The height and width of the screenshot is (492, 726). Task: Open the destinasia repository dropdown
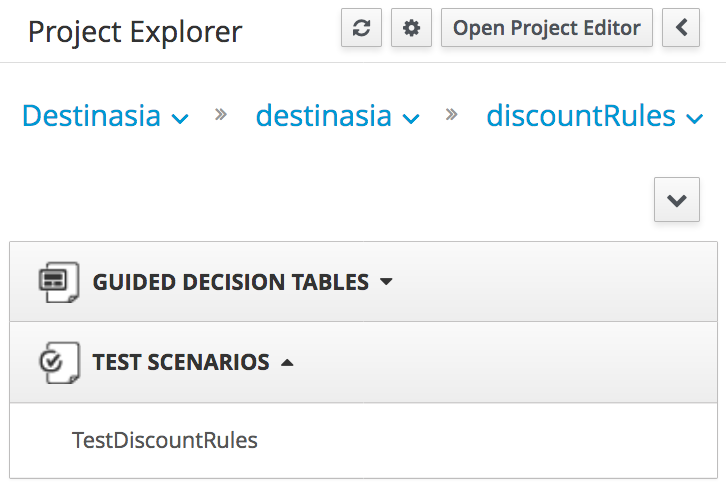(338, 116)
